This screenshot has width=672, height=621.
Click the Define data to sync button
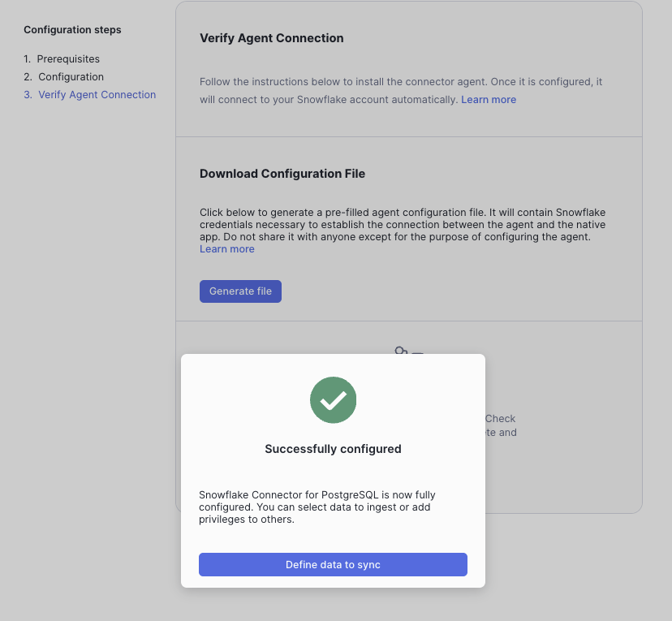pyautogui.click(x=333, y=564)
